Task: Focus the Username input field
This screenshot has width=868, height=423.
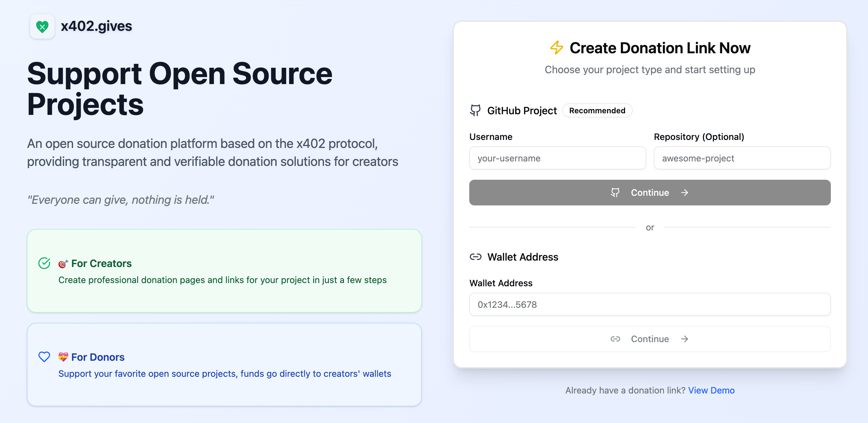Action: pos(557,158)
